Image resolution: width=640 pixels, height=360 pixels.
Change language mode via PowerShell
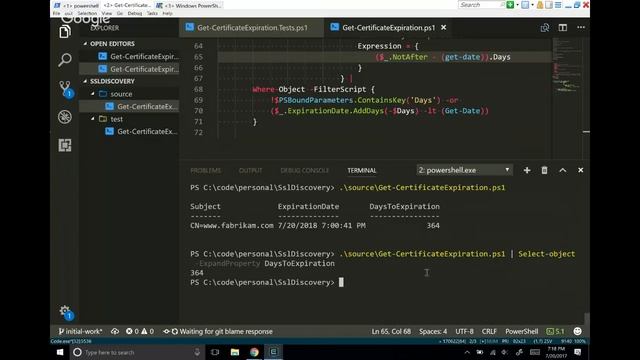pyautogui.click(x=522, y=331)
